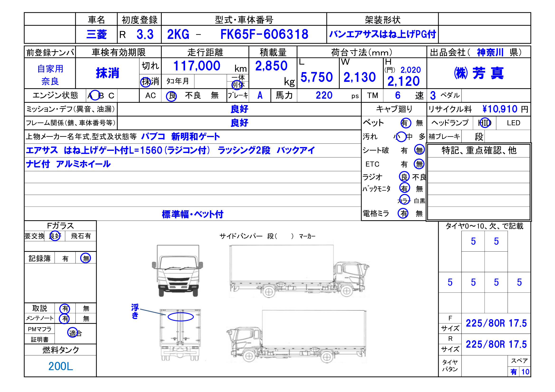
Task: Select the recycle fee "¥10,910"
Action: (500, 109)
